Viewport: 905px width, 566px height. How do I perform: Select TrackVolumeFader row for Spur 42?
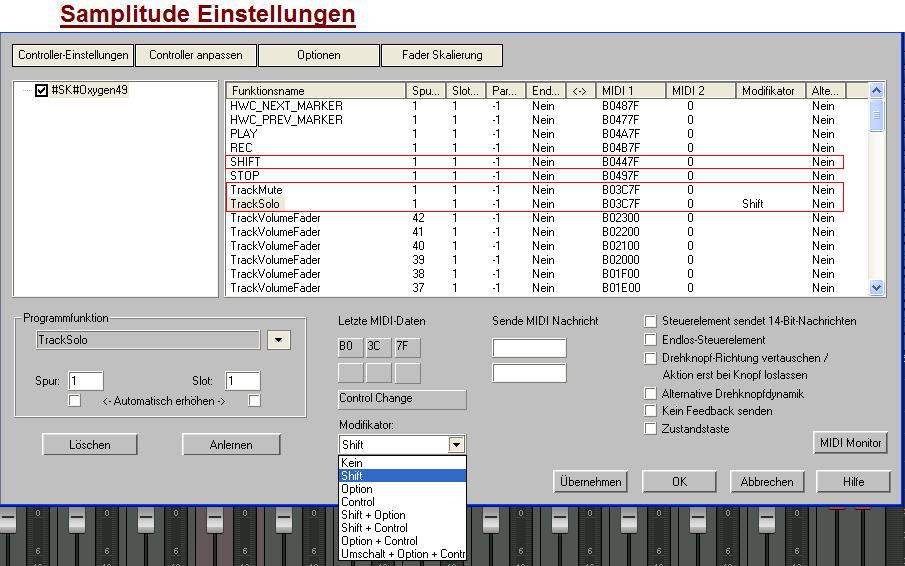tap(546, 218)
